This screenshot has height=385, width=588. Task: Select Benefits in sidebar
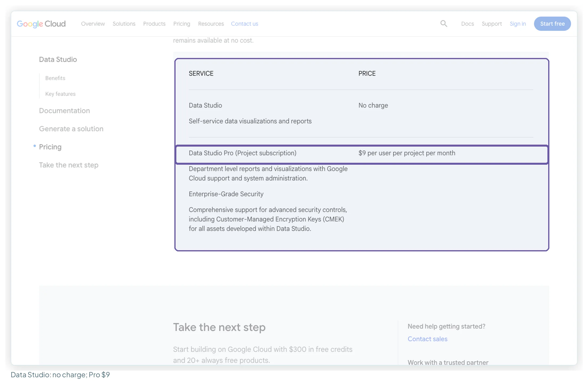pos(55,78)
